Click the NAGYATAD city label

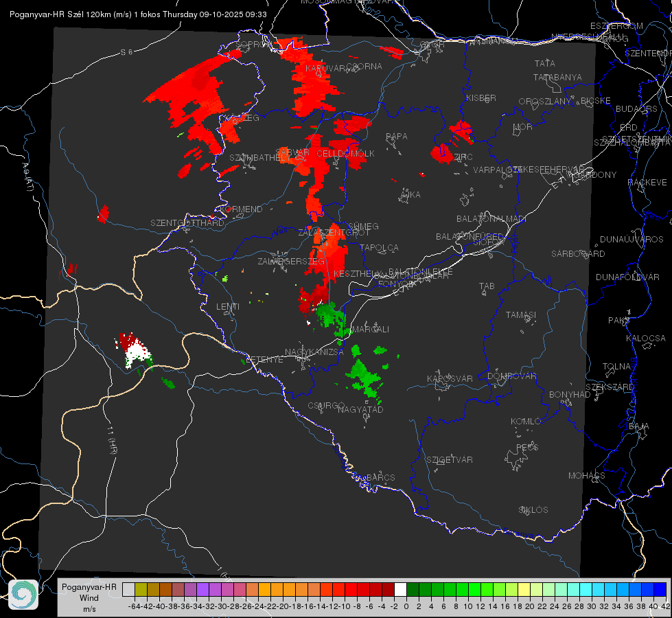360,409
